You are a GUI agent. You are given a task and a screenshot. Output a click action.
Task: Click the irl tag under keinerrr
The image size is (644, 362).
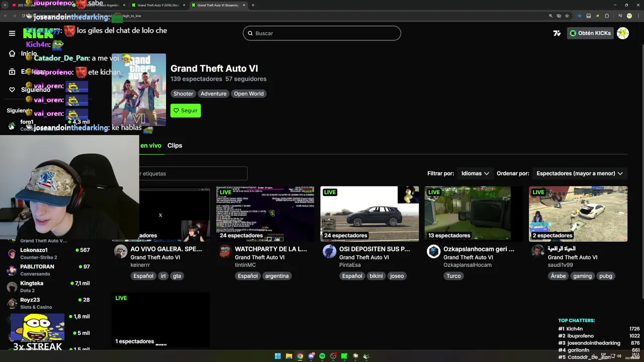[163, 276]
